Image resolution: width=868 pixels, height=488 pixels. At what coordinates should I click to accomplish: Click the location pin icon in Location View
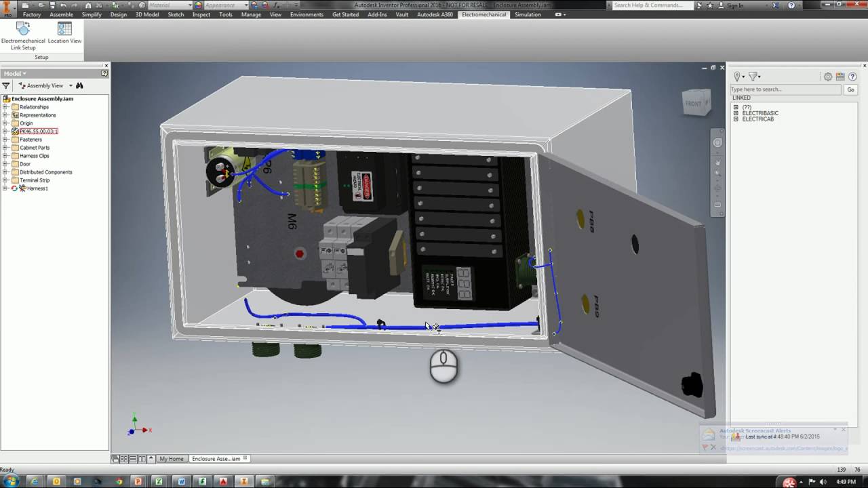(x=737, y=77)
